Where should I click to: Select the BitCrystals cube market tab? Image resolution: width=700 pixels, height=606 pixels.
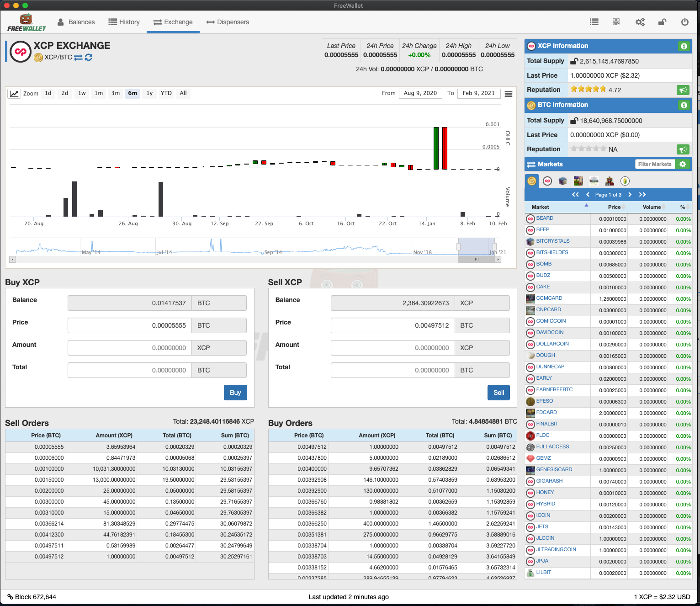point(563,181)
